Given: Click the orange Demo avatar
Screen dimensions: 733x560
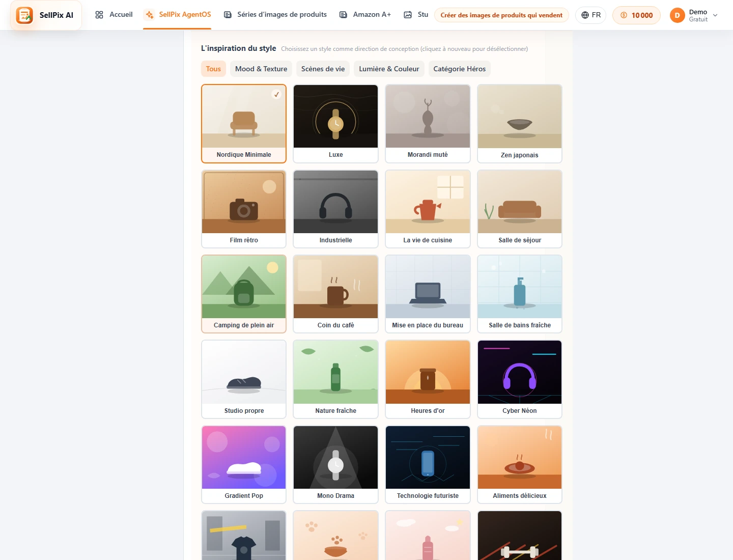Looking at the screenshot, I should pos(677,15).
